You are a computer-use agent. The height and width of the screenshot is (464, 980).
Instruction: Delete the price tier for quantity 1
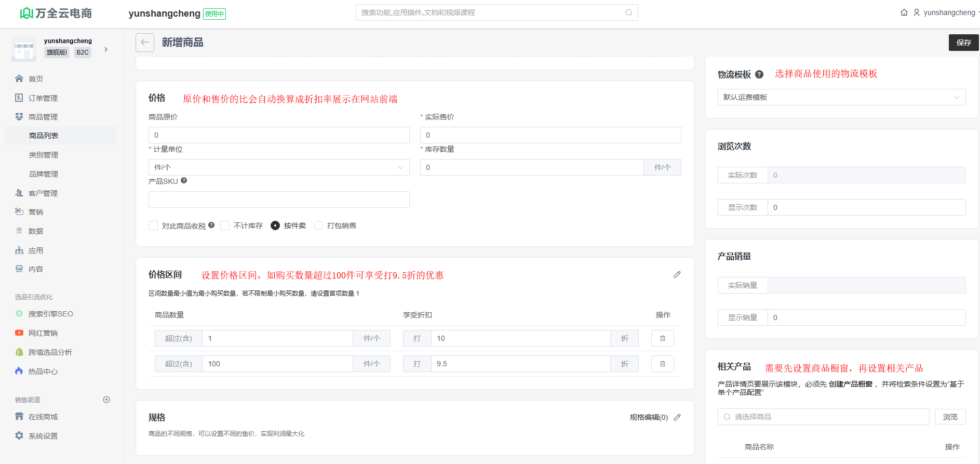click(663, 338)
